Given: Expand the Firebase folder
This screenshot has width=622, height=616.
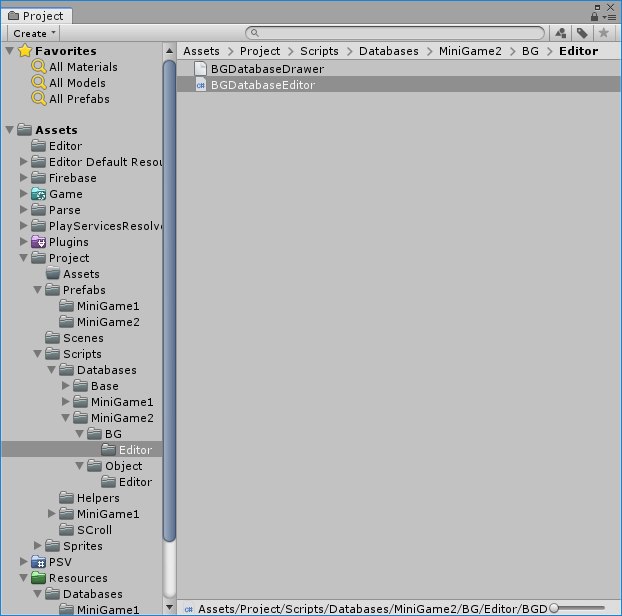Looking at the screenshot, I should pyautogui.click(x=24, y=177).
